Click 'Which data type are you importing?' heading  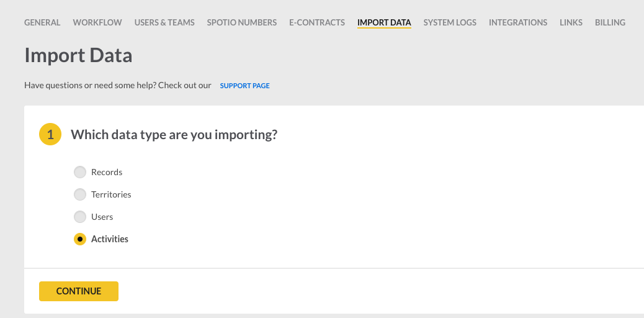[x=174, y=134]
